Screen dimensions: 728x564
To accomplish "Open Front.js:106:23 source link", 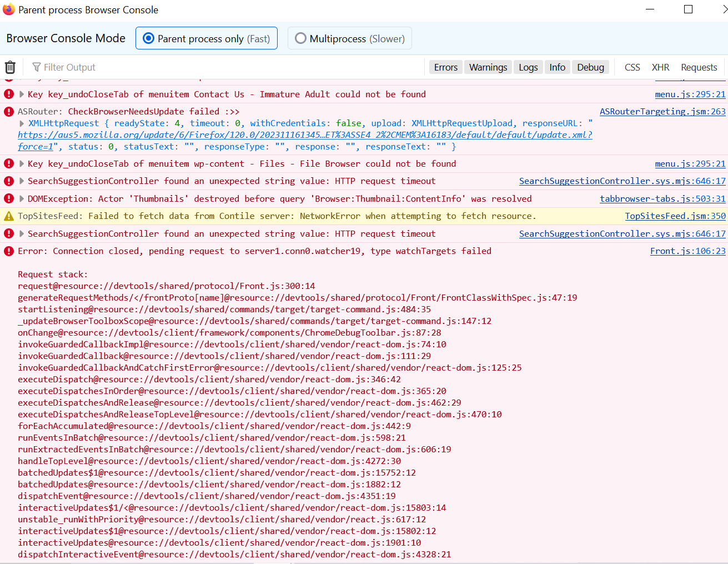I will tap(688, 251).
